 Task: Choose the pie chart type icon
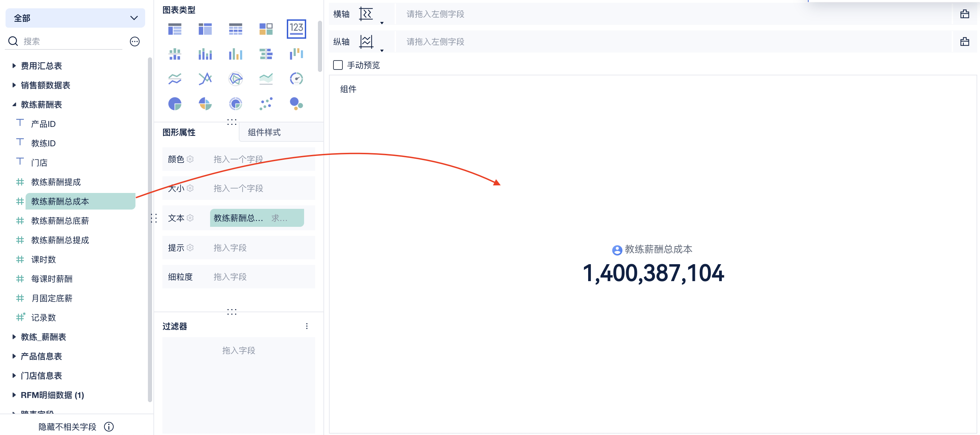pyautogui.click(x=175, y=103)
